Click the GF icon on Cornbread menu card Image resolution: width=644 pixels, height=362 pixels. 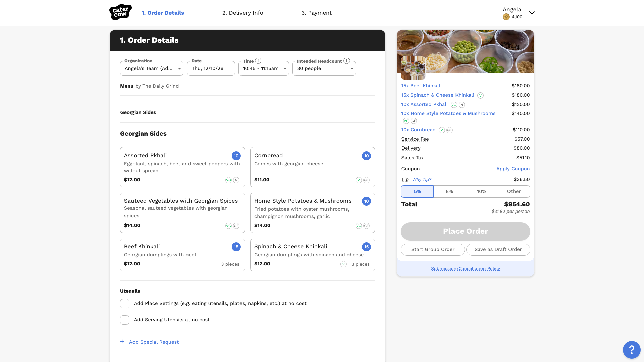click(366, 180)
